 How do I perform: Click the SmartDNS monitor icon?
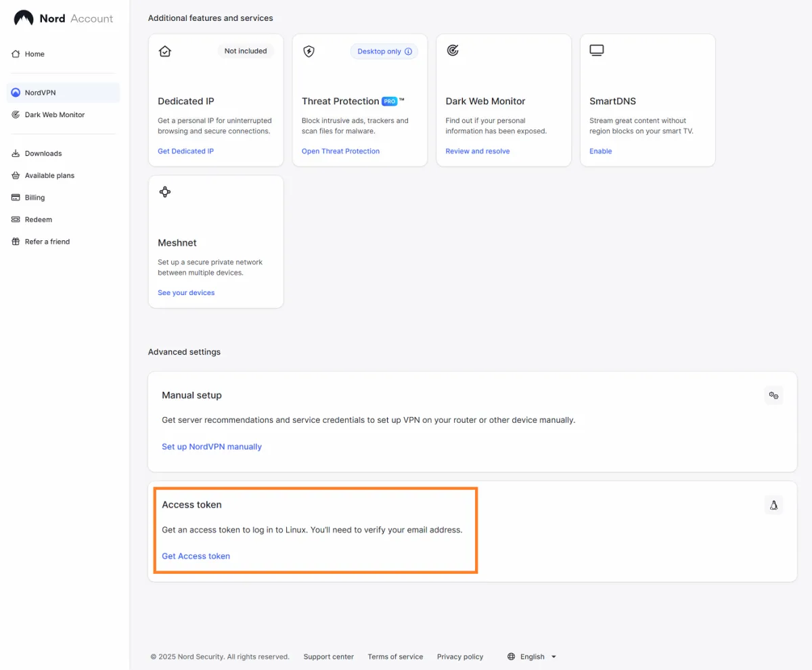(597, 51)
